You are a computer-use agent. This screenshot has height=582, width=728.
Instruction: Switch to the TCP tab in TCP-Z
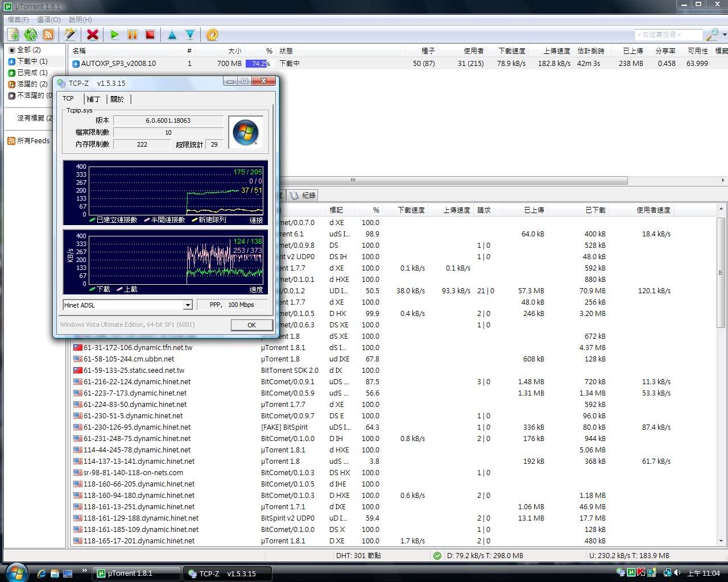click(68, 98)
